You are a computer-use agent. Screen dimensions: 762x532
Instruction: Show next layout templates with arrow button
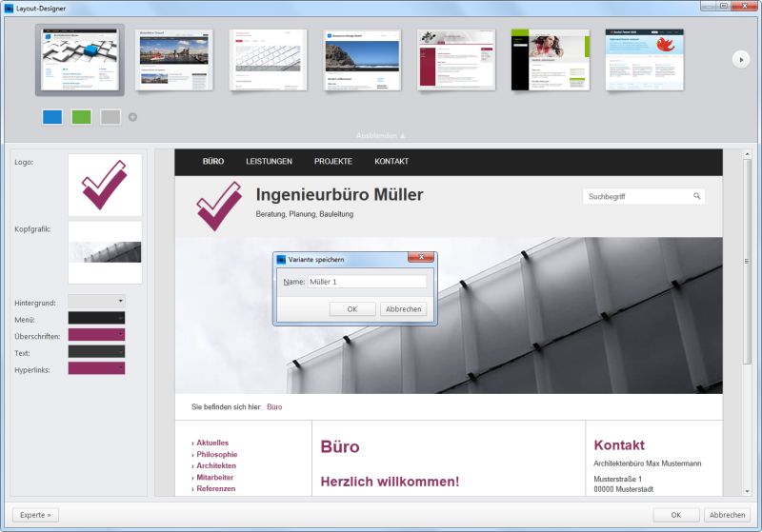point(741,60)
